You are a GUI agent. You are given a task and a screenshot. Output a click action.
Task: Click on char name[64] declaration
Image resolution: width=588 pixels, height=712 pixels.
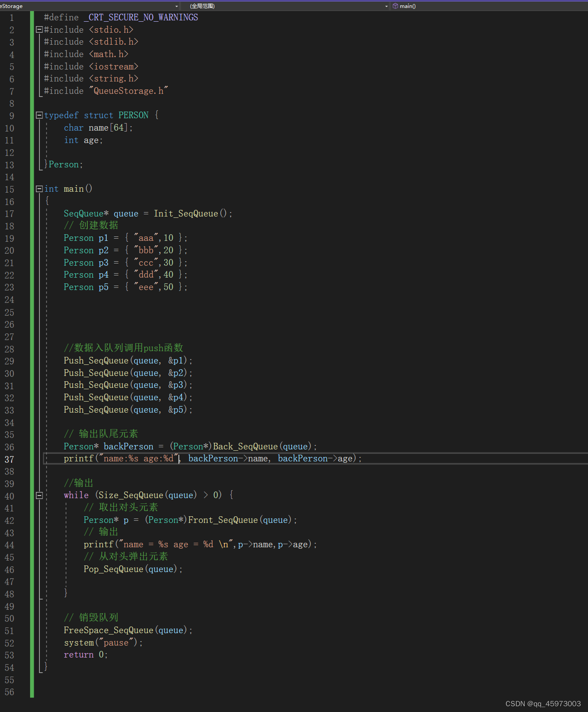pos(98,128)
